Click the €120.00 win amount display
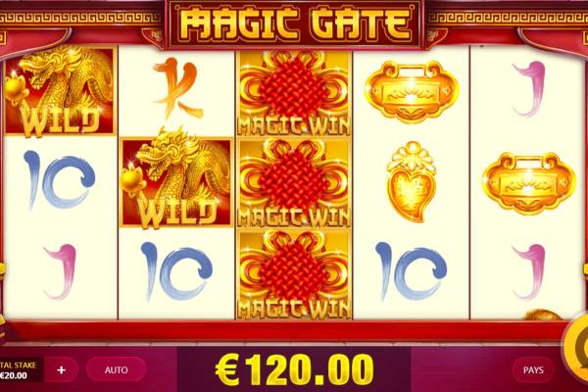Image resolution: width=588 pixels, height=392 pixels. click(294, 369)
